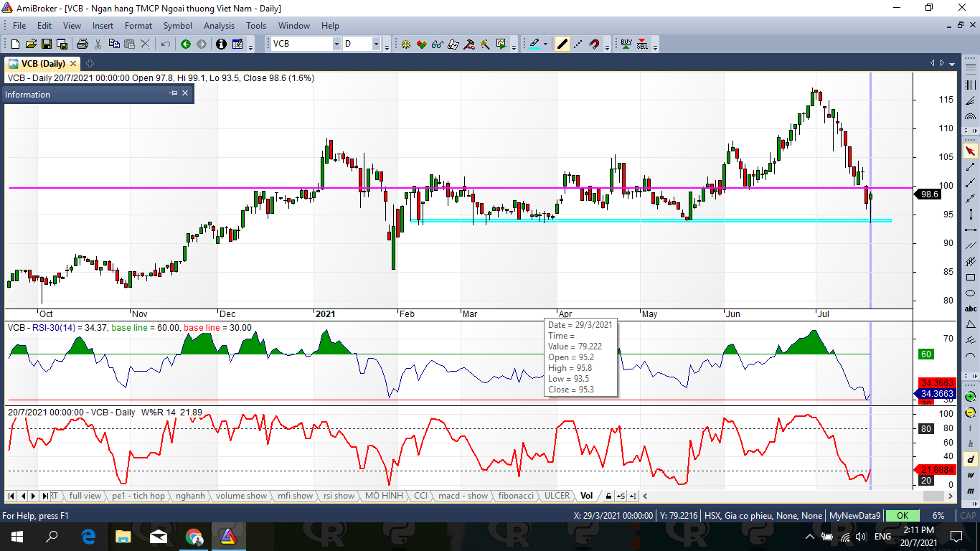This screenshot has width=980, height=551.
Task: Open Google Chrome from the taskbar
Action: tap(194, 537)
